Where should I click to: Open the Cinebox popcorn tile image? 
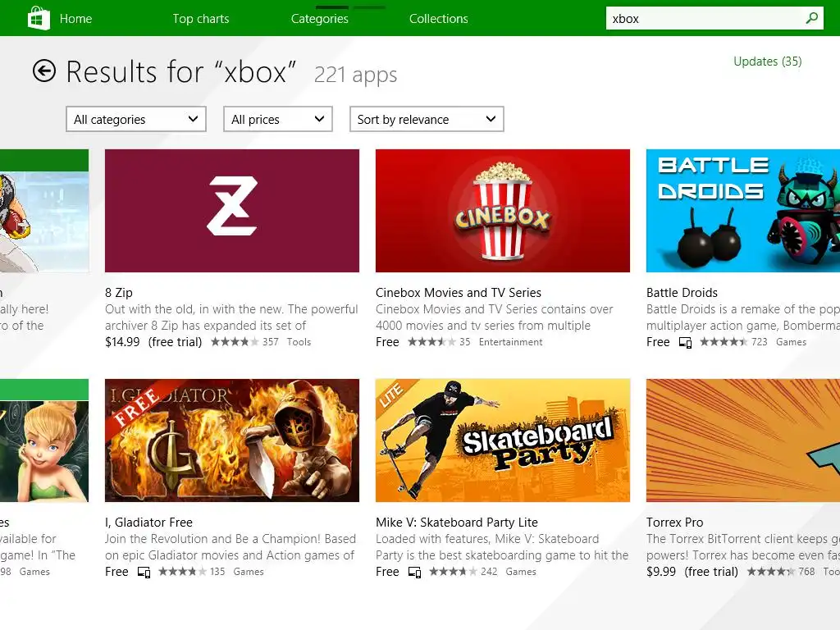pyautogui.click(x=503, y=211)
